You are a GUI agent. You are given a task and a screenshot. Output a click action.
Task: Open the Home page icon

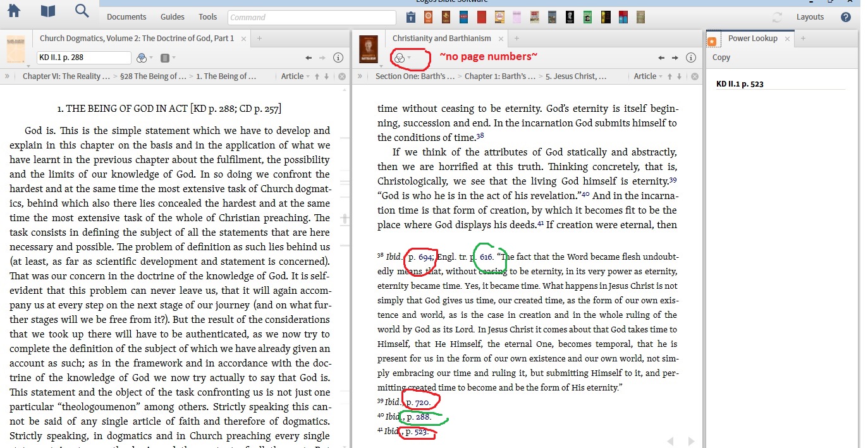pyautogui.click(x=14, y=11)
